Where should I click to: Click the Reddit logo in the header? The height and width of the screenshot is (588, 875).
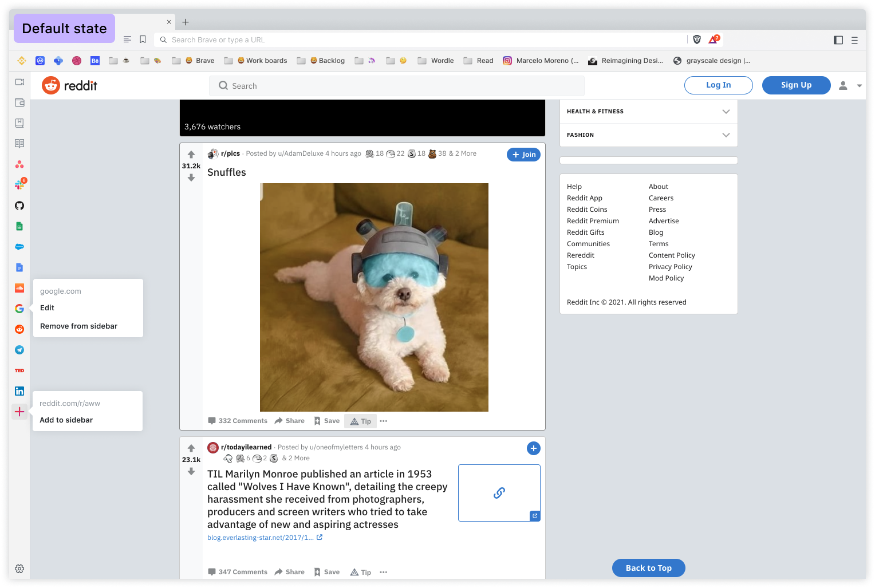coord(69,85)
